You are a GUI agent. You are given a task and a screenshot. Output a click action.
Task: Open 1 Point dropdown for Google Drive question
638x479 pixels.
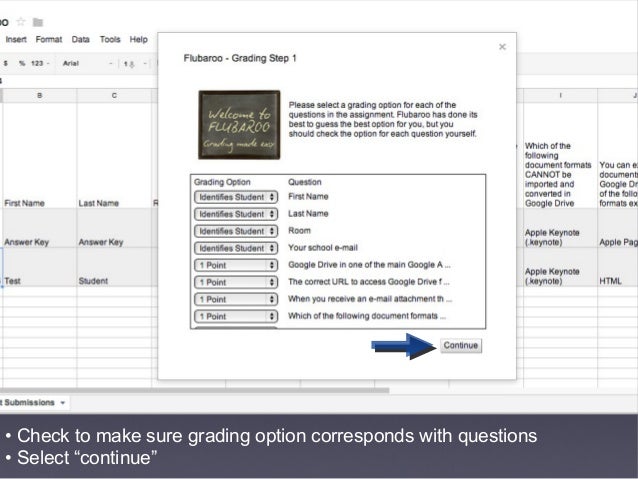click(236, 265)
